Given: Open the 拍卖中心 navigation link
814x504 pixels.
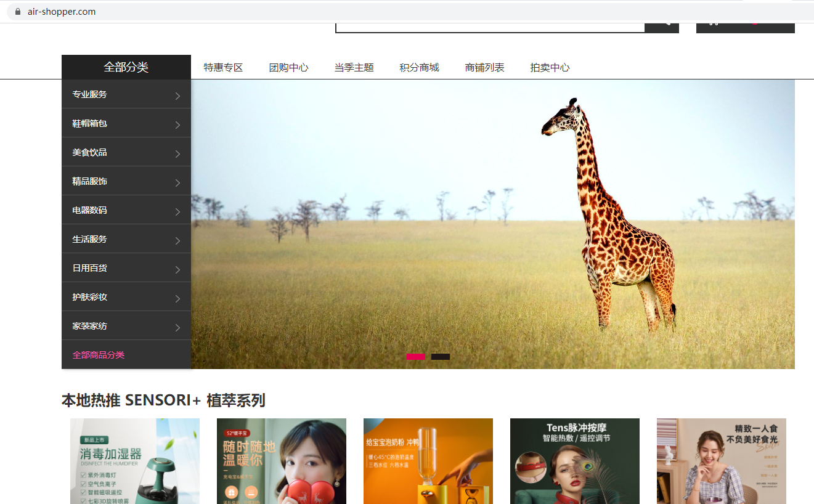Looking at the screenshot, I should pyautogui.click(x=550, y=68).
